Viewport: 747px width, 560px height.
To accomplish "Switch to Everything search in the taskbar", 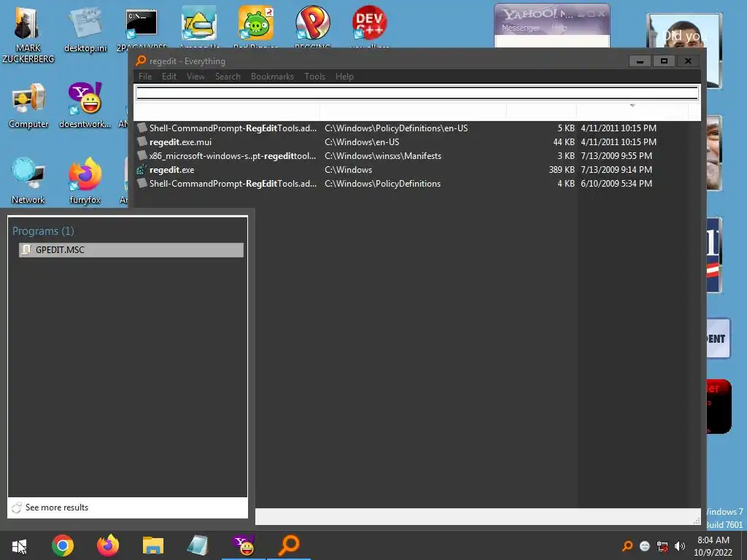I will (x=289, y=545).
